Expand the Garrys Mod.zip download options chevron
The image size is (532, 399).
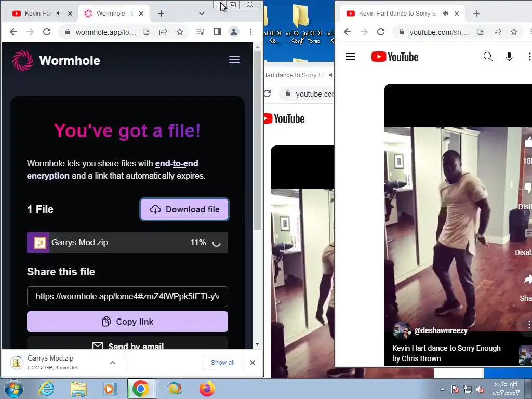coord(113,363)
